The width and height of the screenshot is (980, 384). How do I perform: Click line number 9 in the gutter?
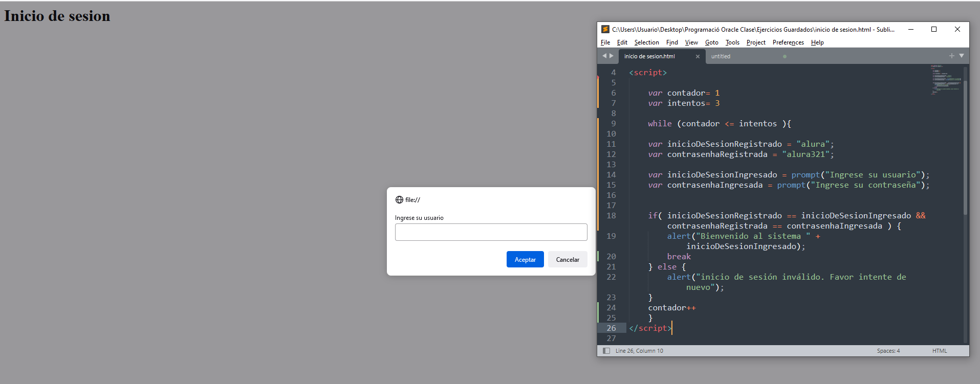(x=614, y=124)
